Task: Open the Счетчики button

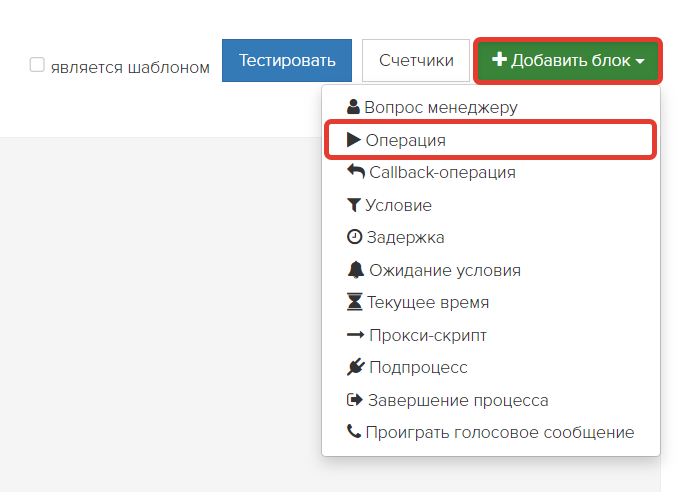Action: 416,61
